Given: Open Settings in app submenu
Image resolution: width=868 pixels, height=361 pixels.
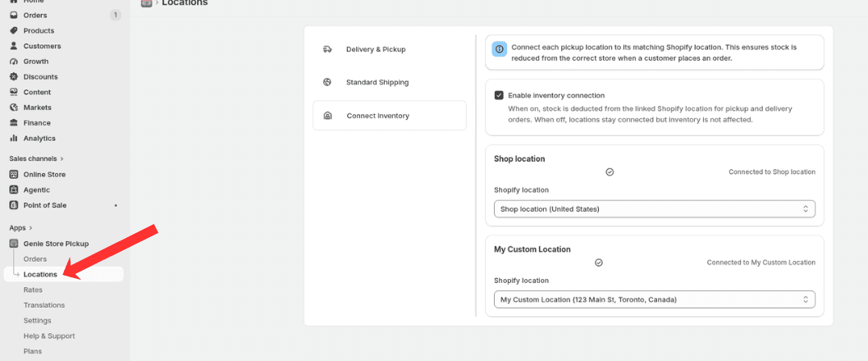Looking at the screenshot, I should click(x=37, y=321).
